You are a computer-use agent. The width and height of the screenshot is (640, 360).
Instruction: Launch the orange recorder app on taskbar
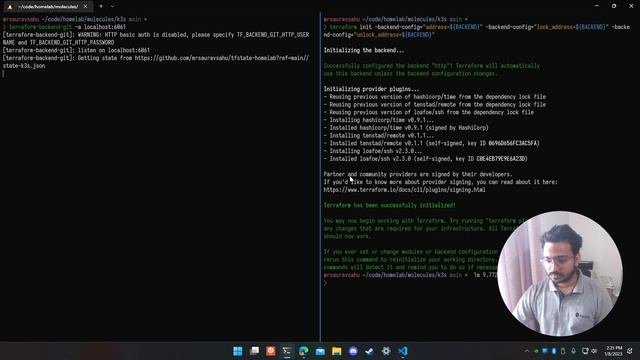271,351
